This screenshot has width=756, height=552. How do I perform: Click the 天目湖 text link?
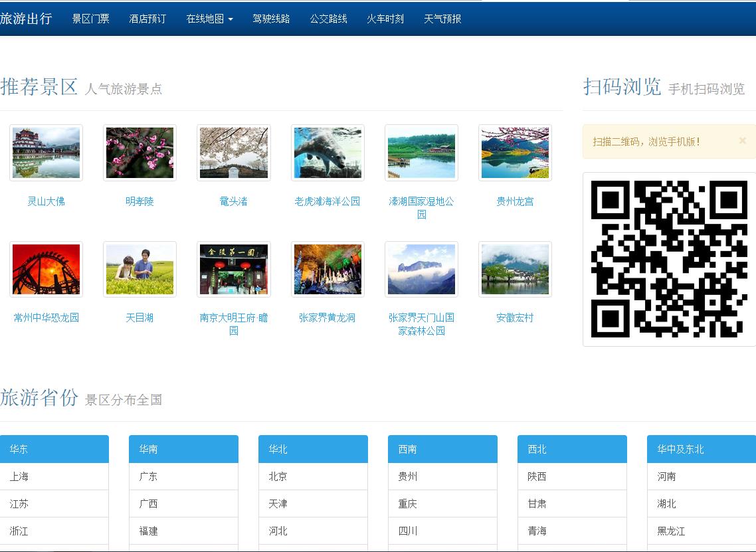(140, 318)
